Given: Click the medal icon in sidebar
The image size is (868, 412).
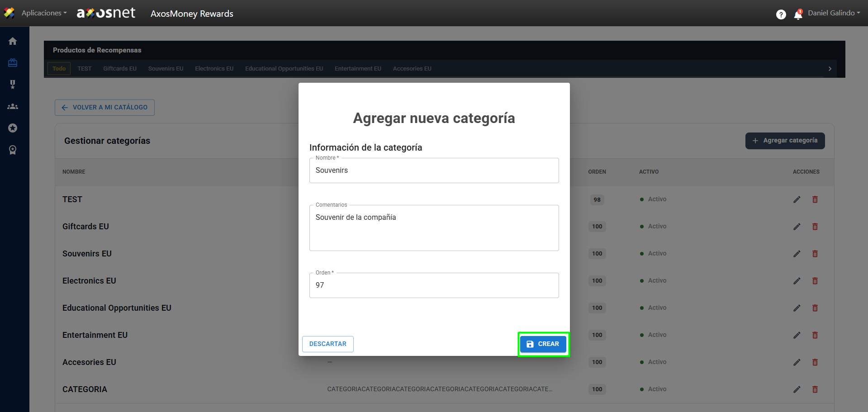Looking at the screenshot, I should [x=13, y=85].
